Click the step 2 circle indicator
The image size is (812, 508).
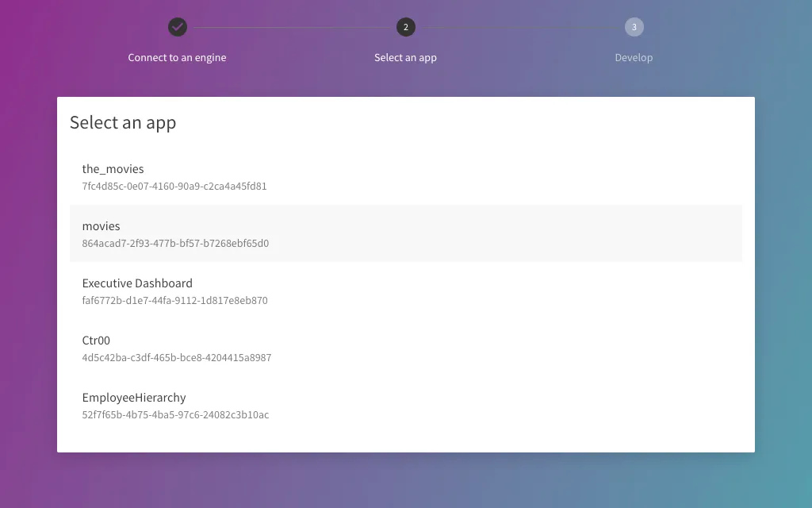(405, 26)
